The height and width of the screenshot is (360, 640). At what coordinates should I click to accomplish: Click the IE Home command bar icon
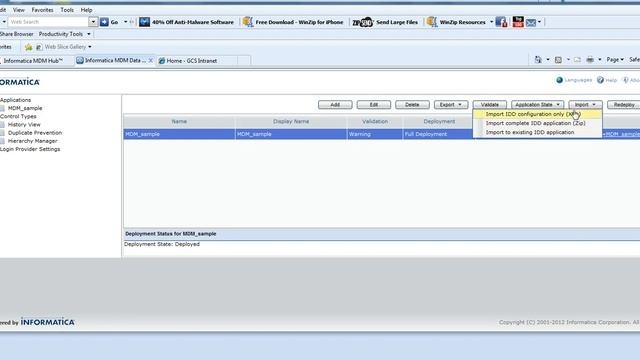tap(538, 60)
